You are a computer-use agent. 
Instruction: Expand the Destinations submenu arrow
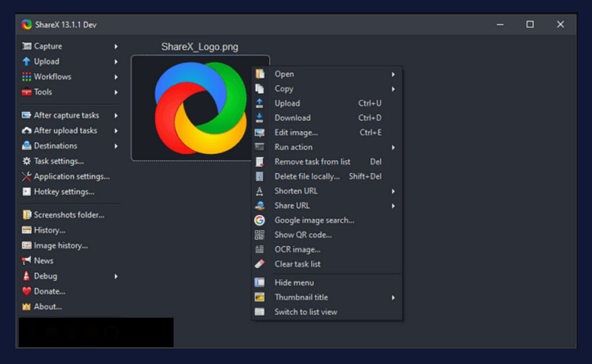tap(116, 146)
